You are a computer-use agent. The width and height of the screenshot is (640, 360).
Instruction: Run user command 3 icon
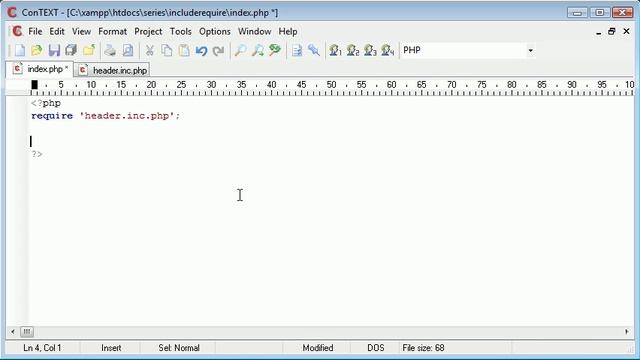(371, 51)
